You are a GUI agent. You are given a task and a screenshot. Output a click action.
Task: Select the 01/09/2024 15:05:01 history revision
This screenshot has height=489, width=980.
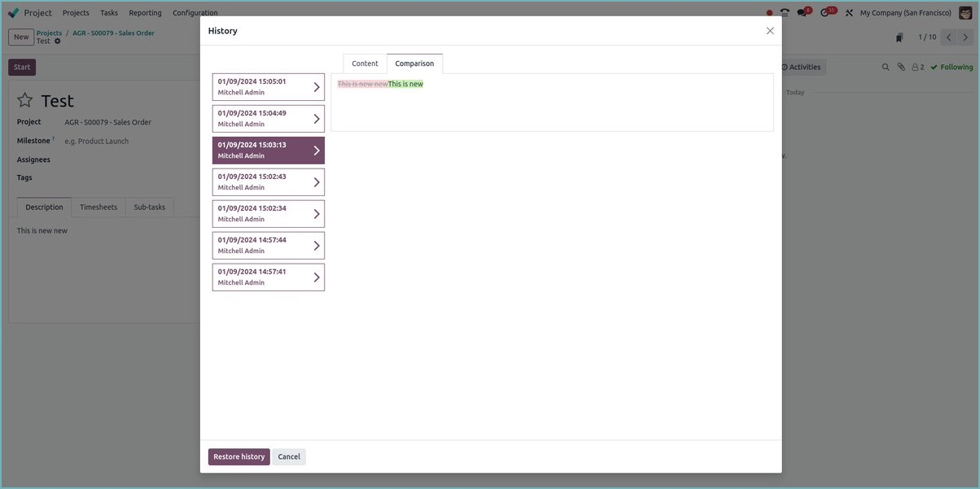point(268,87)
